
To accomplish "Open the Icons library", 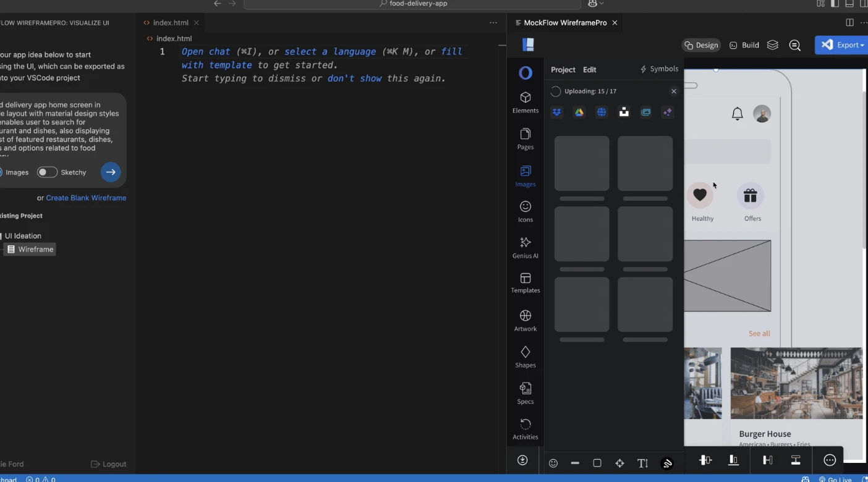I will (x=525, y=211).
